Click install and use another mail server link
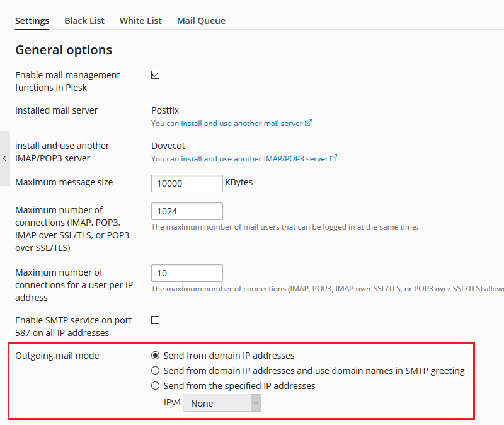 click(242, 124)
